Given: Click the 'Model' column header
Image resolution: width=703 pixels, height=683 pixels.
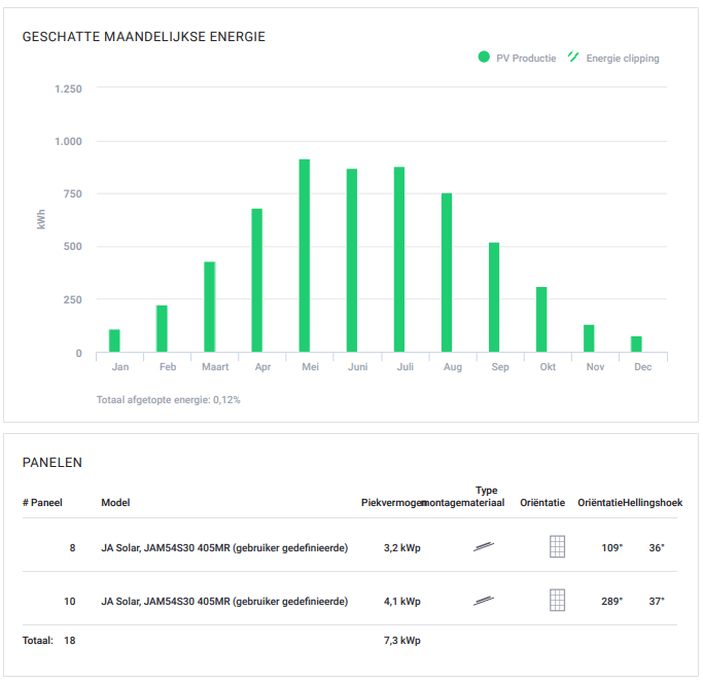Looking at the screenshot, I should (116, 502).
